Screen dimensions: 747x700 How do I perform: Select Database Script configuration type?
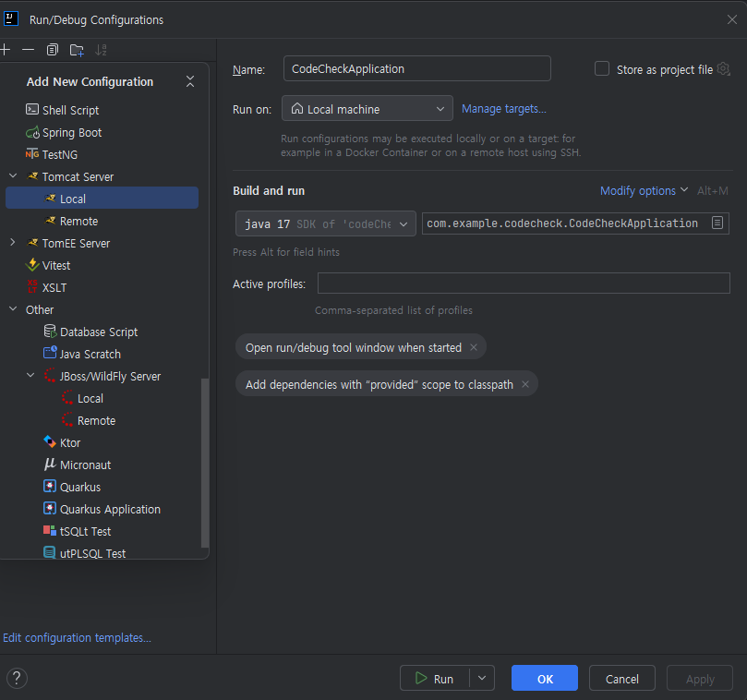102,332
